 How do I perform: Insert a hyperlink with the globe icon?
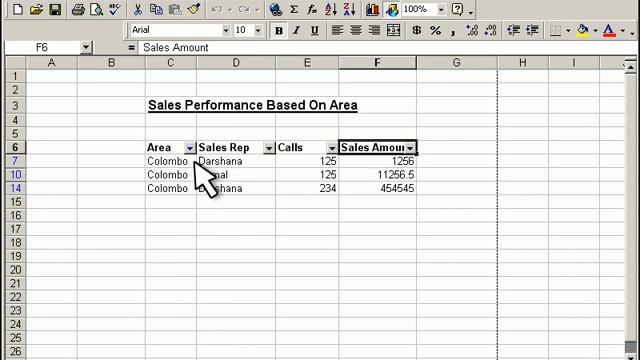276,9
